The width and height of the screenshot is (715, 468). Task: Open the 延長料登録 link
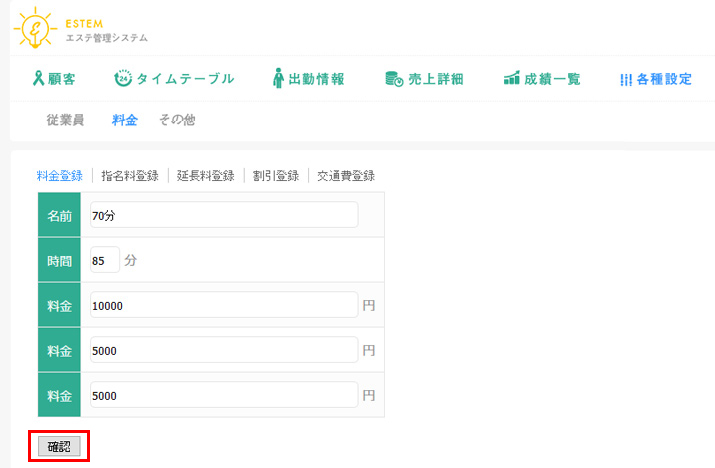point(206,175)
